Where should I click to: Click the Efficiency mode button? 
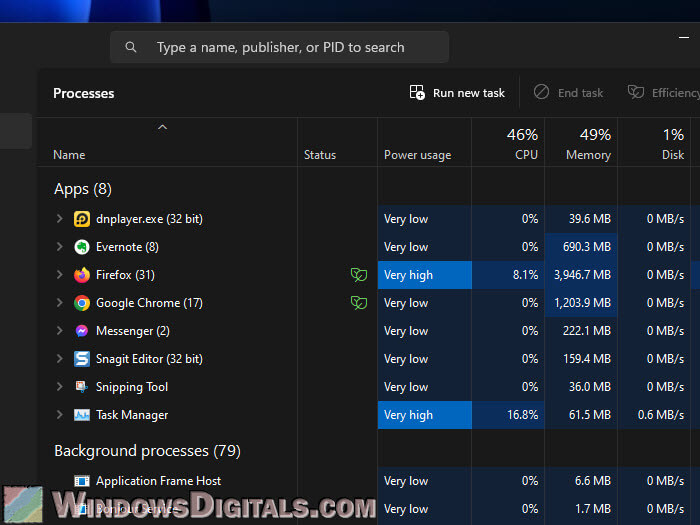pyautogui.click(x=663, y=93)
